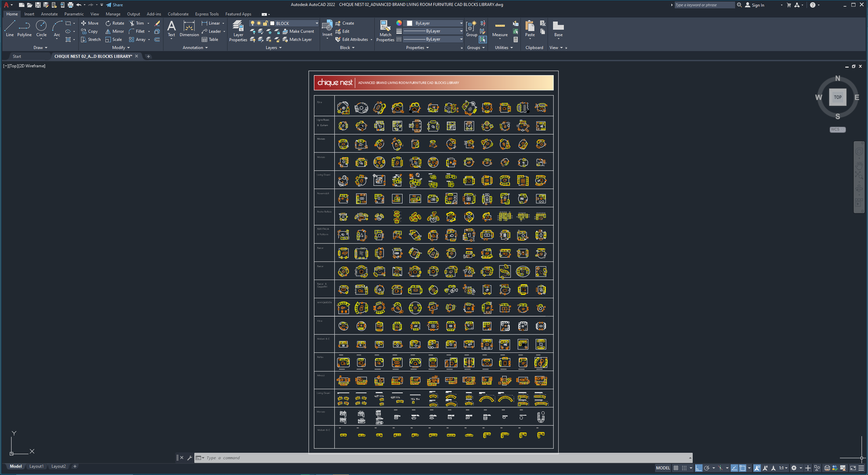
Task: Switch to the Annotate ribbon tab
Action: click(49, 13)
